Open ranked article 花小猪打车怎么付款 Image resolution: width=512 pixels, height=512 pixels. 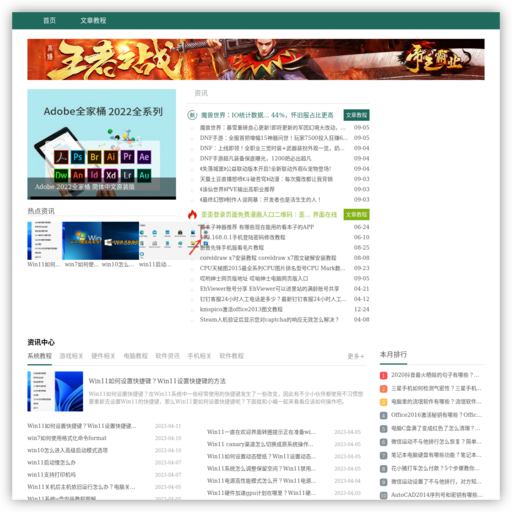point(436,469)
